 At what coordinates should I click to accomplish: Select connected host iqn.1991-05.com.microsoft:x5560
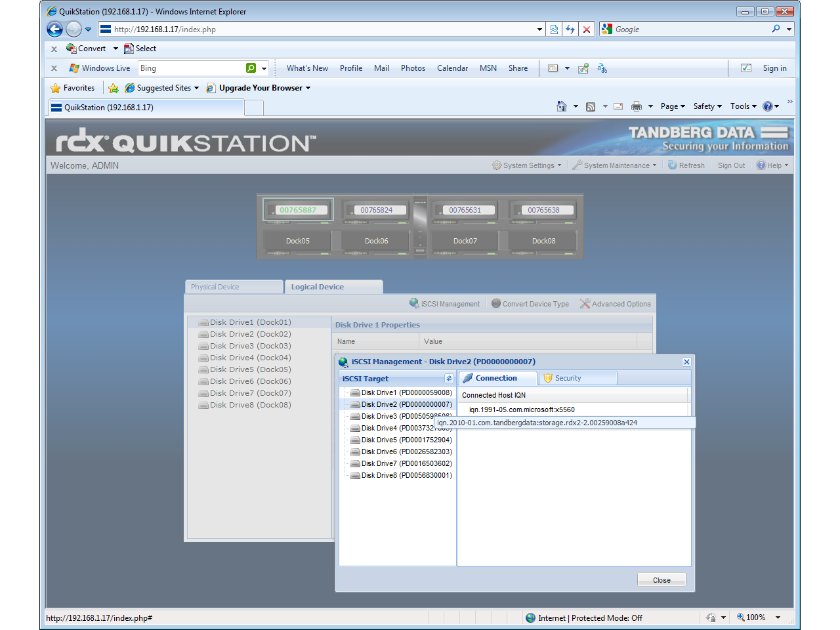pos(522,409)
